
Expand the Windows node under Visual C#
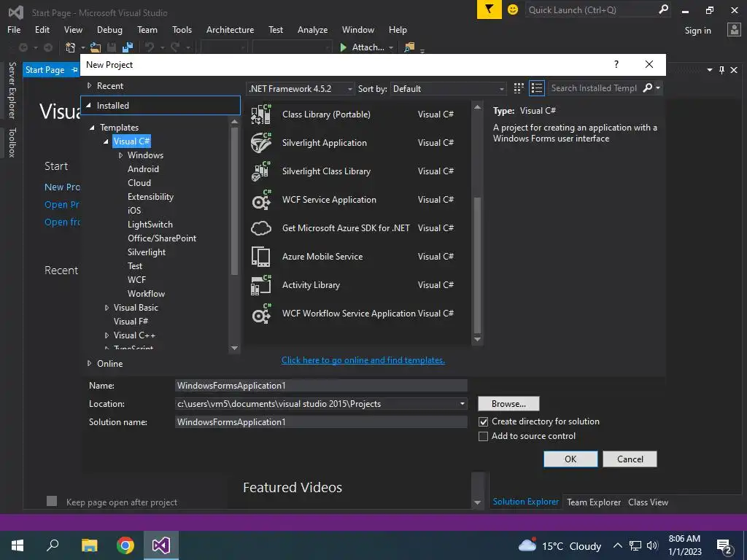click(x=120, y=155)
